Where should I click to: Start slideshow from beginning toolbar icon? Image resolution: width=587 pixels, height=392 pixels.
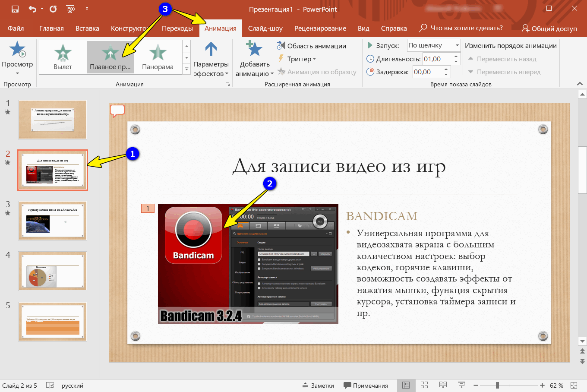point(70,9)
